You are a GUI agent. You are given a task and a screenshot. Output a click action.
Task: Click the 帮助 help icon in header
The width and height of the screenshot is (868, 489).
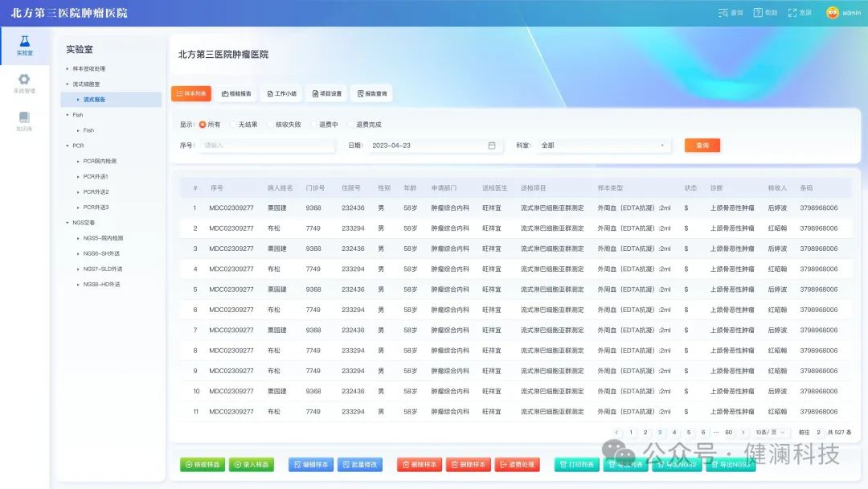[758, 13]
